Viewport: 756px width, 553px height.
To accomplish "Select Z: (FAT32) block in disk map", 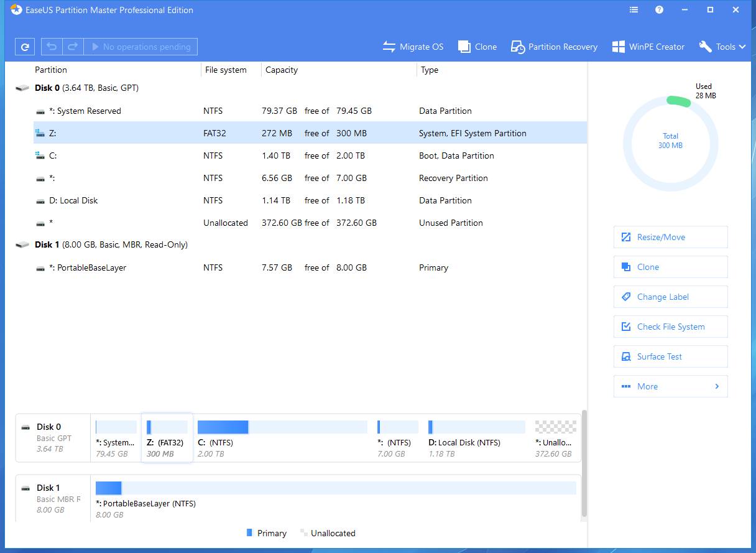I will click(167, 438).
